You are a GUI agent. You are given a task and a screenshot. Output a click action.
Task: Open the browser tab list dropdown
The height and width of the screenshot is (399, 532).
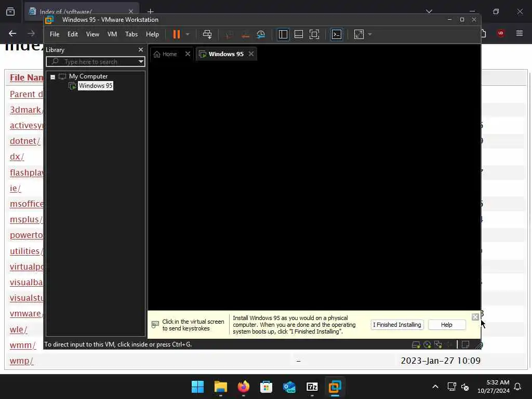point(429,11)
